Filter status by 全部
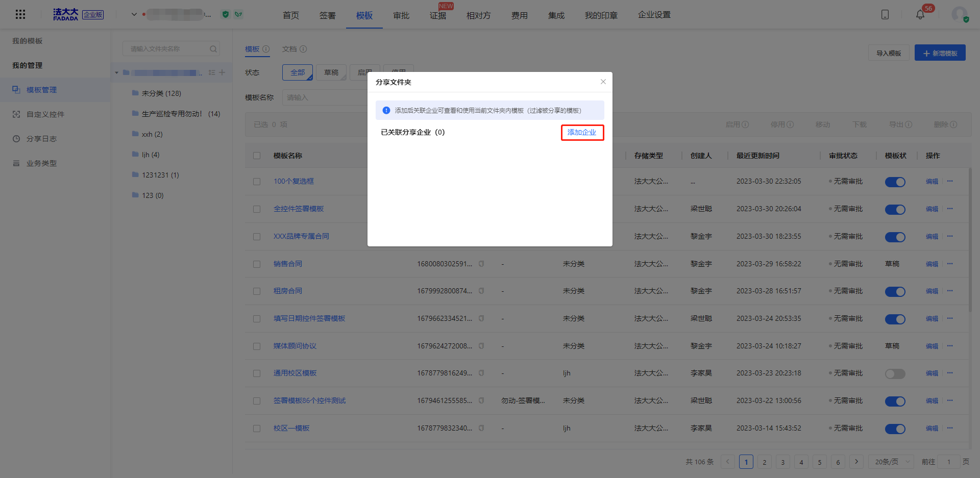 [298, 72]
